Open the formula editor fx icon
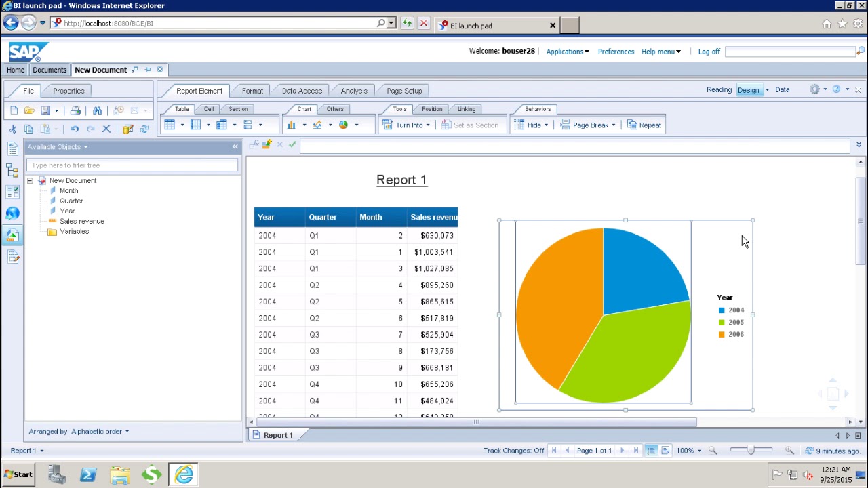Screen dimensions: 868x488 click(x=254, y=144)
